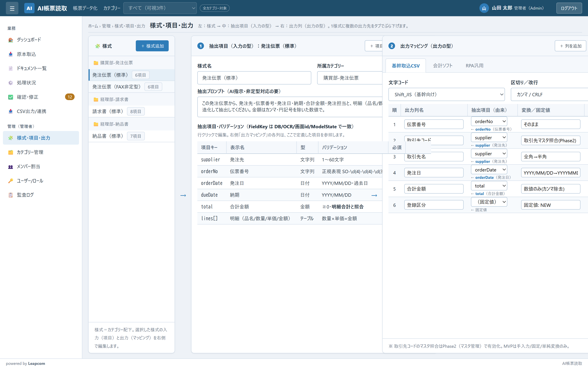Click the 発注日 output column name field
The height and width of the screenshot is (368, 588).
click(434, 173)
